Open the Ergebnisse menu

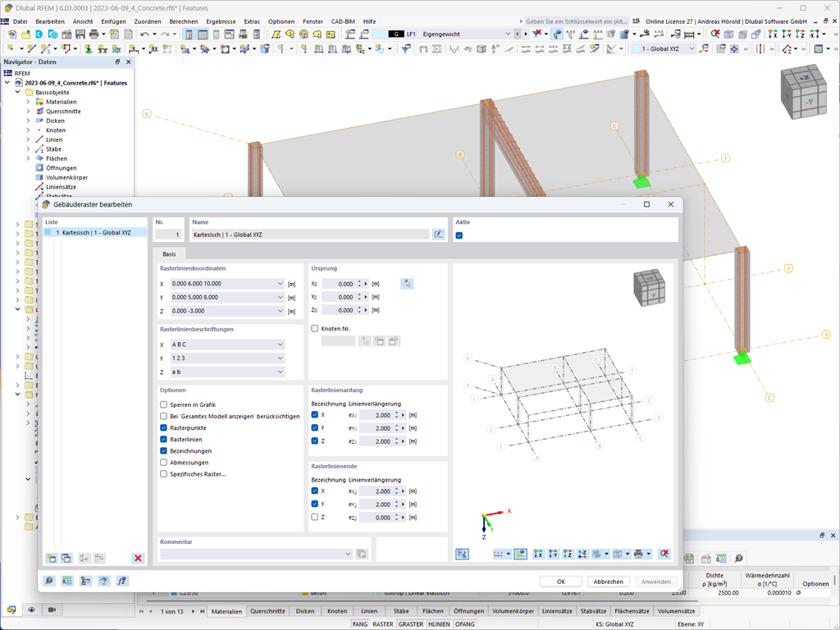tap(221, 21)
